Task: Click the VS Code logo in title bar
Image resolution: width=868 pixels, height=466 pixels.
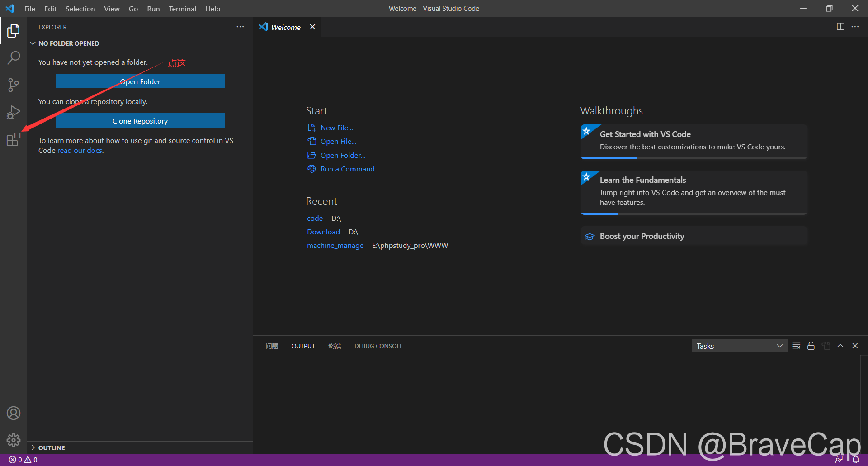Action: coord(10,9)
